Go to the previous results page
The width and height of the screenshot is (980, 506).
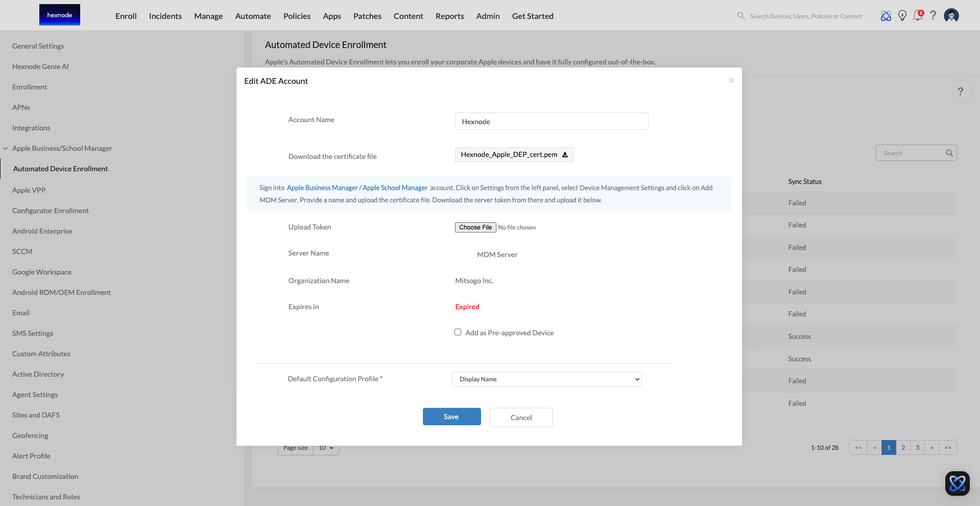click(x=874, y=448)
